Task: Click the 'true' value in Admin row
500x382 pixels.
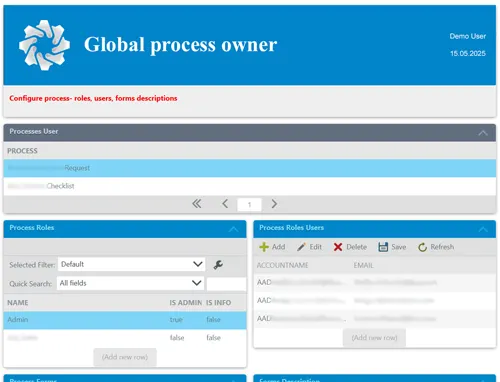Action: [176, 320]
